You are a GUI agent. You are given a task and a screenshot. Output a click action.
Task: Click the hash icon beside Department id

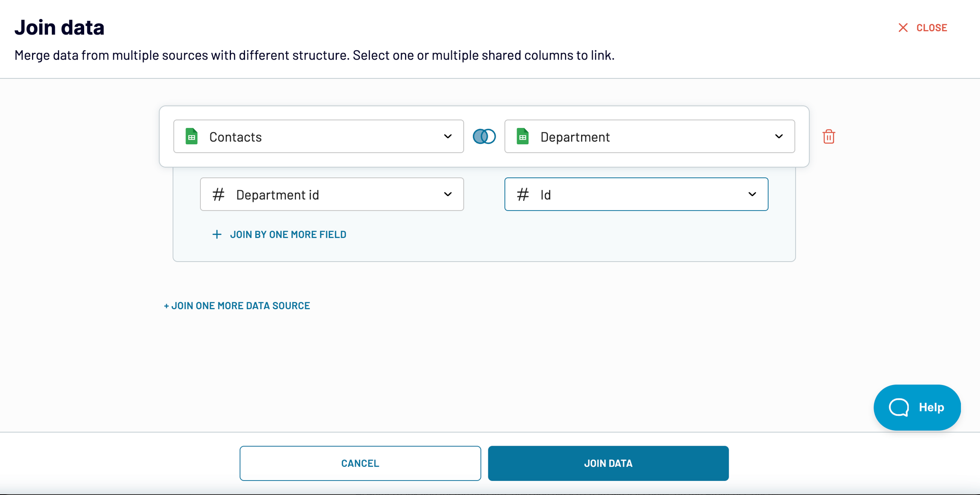click(x=219, y=194)
